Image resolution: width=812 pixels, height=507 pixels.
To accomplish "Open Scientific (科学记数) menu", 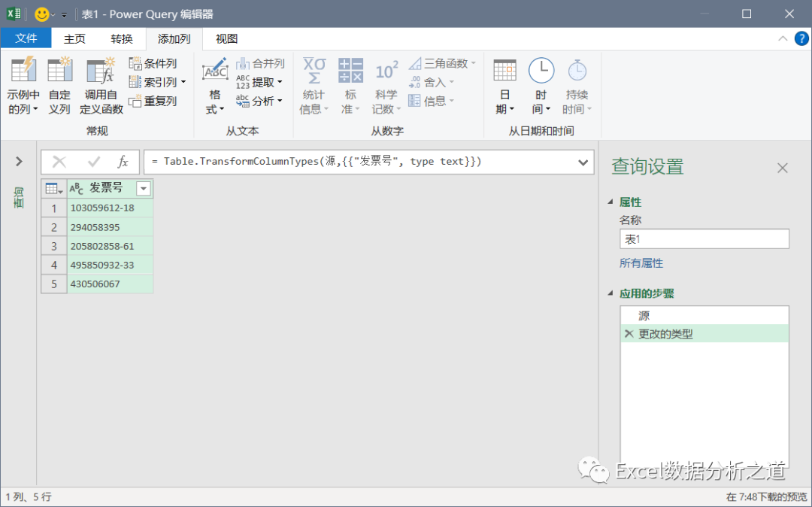I will click(x=386, y=86).
